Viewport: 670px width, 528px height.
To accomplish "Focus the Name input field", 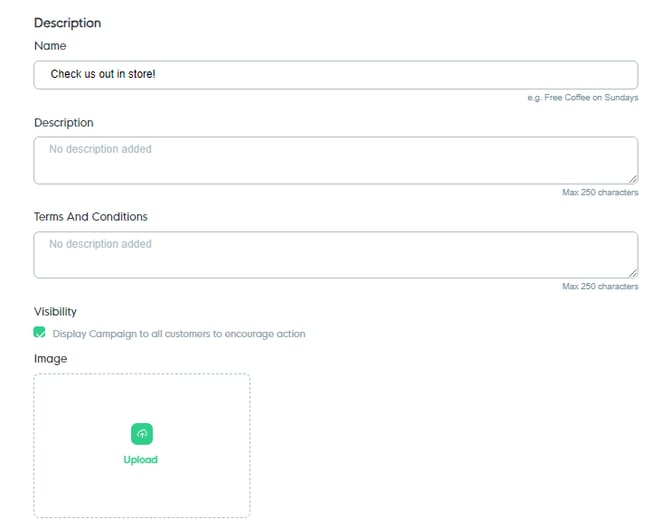I will [335, 75].
